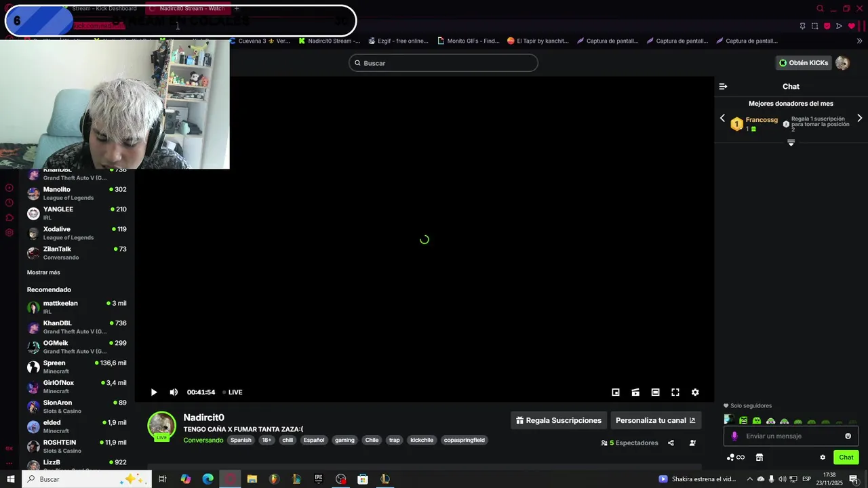Show next top donor
This screenshot has height=488, width=868.
pyautogui.click(x=860, y=118)
